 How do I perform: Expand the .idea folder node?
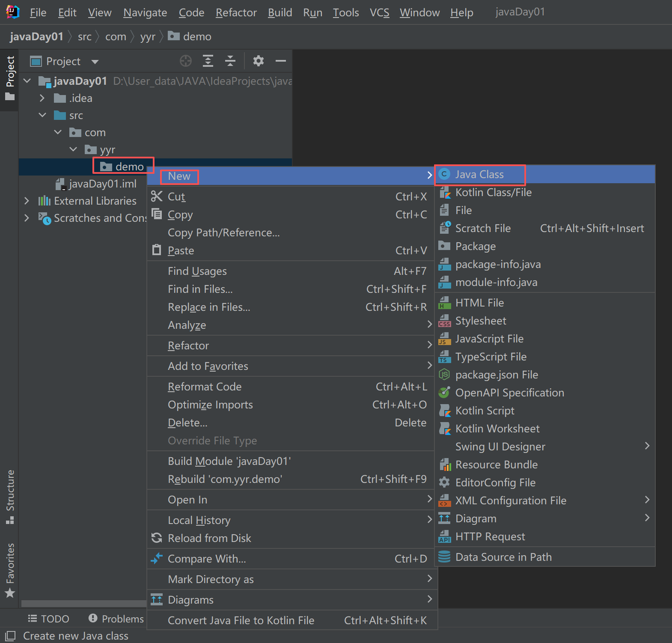point(43,98)
